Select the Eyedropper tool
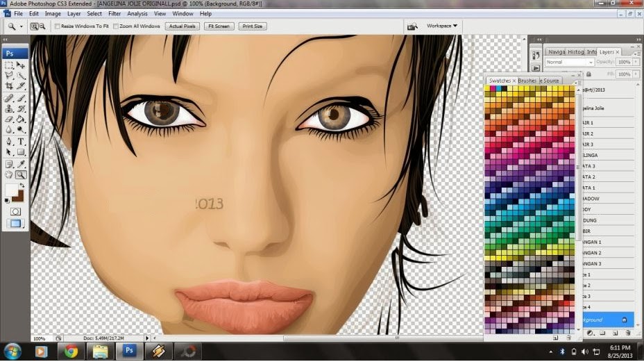644x362 pixels. click(21, 165)
